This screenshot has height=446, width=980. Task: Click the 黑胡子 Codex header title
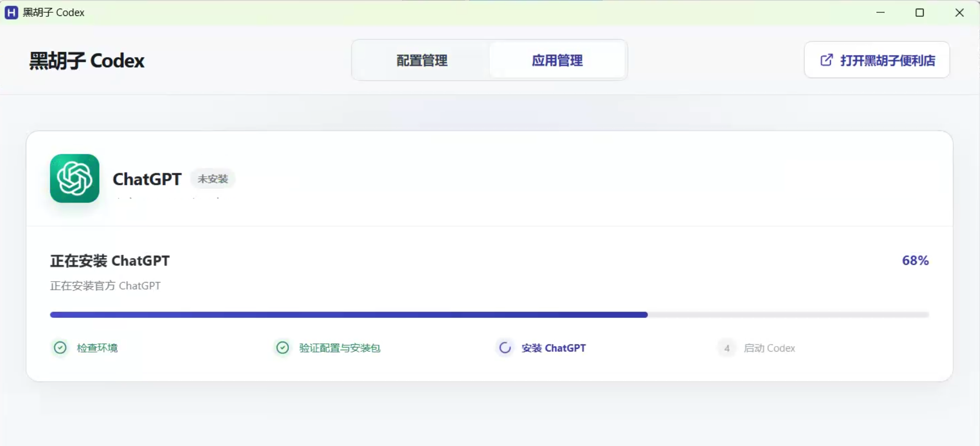point(87,60)
